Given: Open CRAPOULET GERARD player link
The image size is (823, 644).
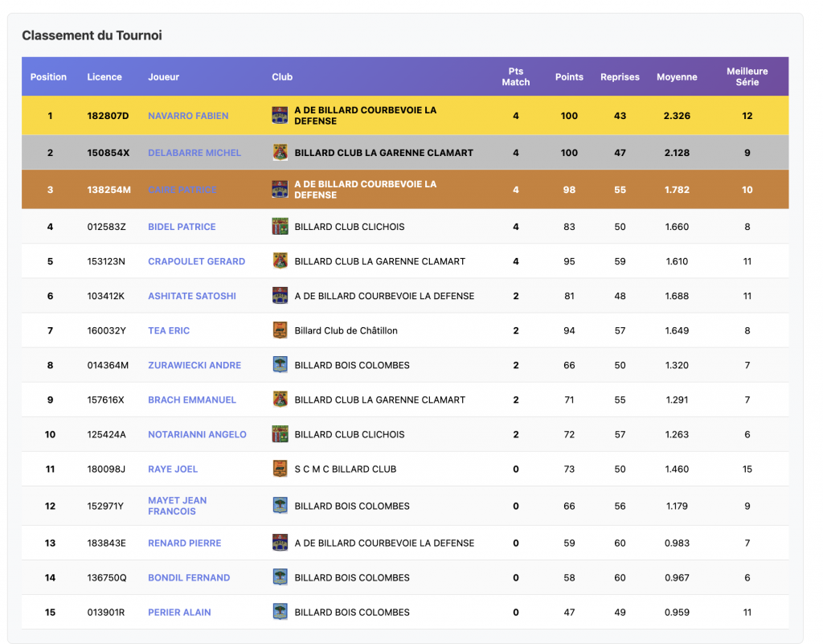Looking at the screenshot, I should point(196,261).
